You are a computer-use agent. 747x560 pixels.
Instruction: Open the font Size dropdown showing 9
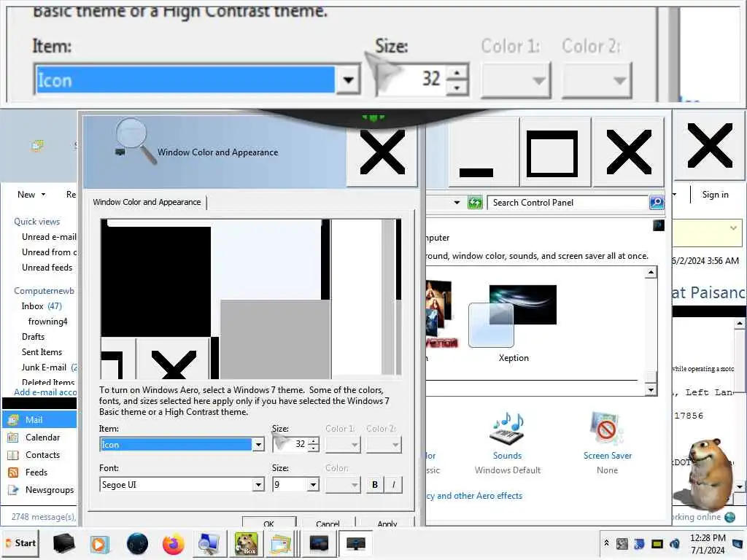coord(313,485)
